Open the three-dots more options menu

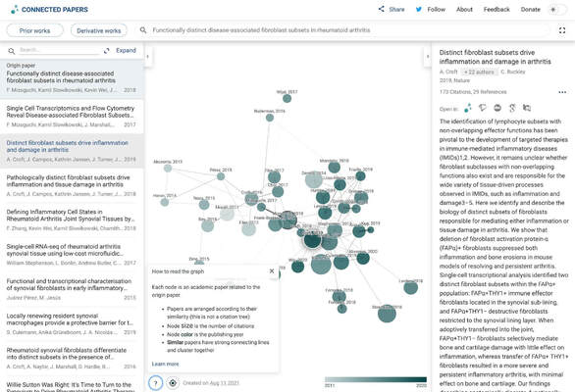tap(562, 92)
